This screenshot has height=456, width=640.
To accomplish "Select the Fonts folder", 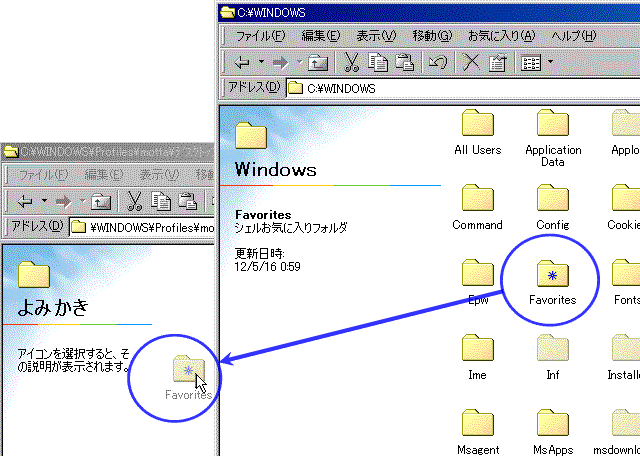I will click(627, 282).
